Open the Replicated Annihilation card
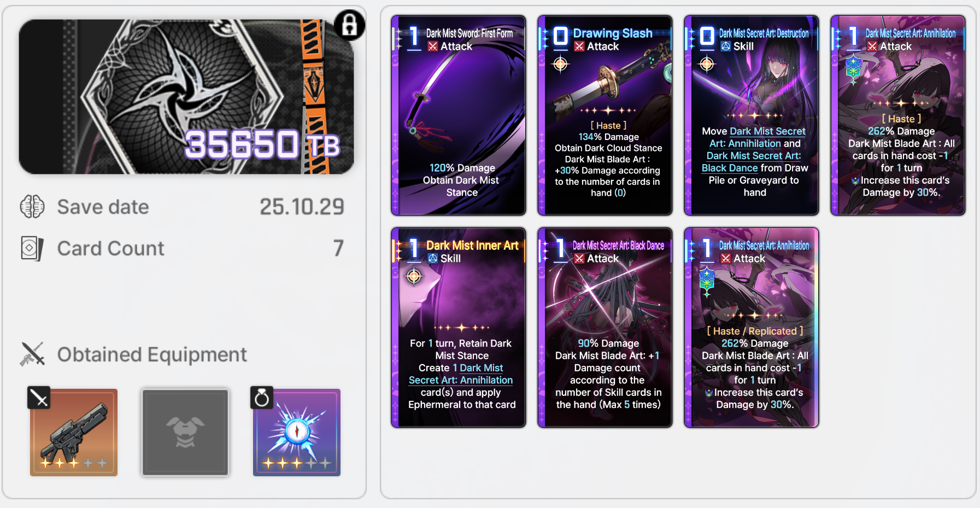The image size is (980, 508). [752, 328]
